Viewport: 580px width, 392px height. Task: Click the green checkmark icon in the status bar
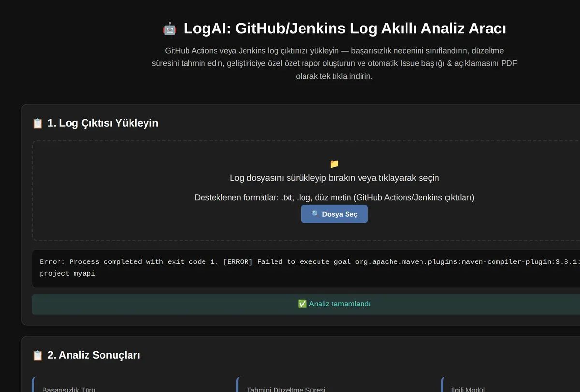303,304
